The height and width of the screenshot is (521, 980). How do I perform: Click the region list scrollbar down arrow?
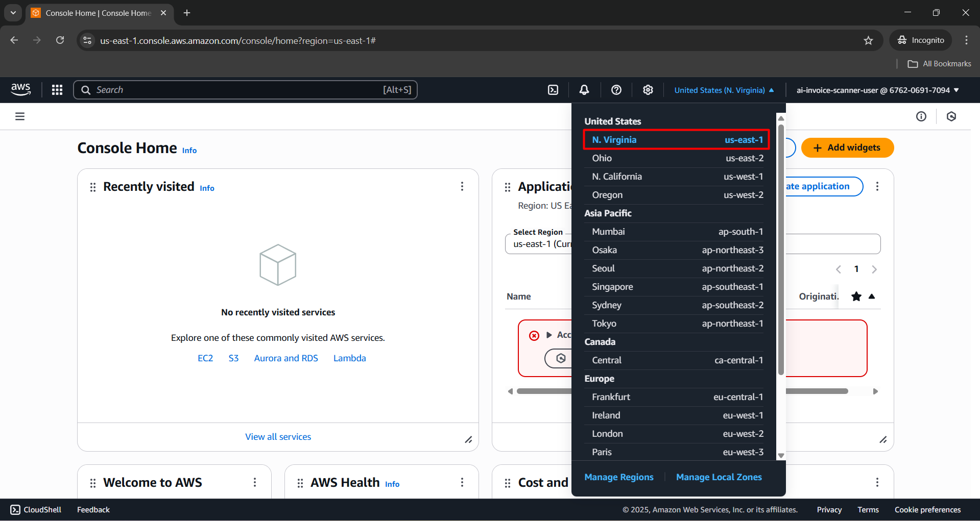[x=781, y=456]
